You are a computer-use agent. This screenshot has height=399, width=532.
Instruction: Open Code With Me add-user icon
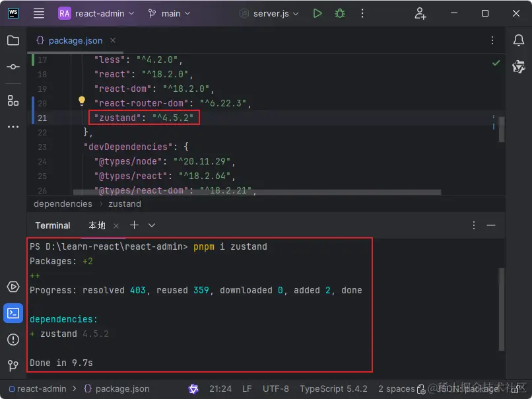(420, 14)
